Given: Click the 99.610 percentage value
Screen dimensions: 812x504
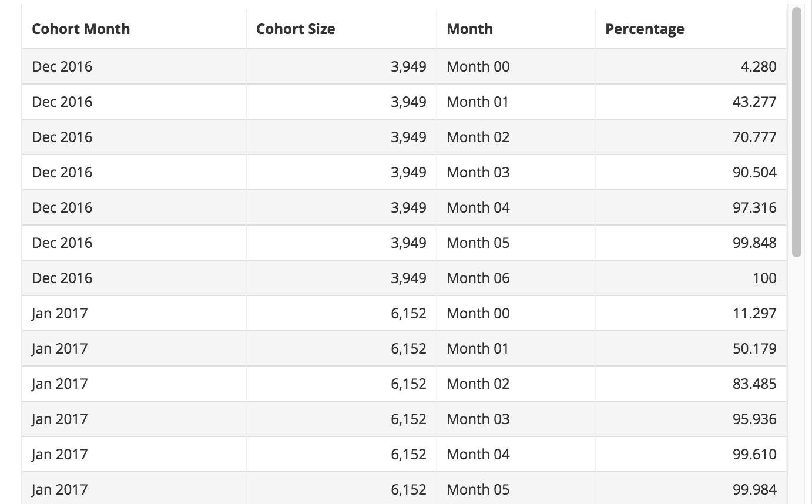Looking at the screenshot, I should click(x=754, y=455).
